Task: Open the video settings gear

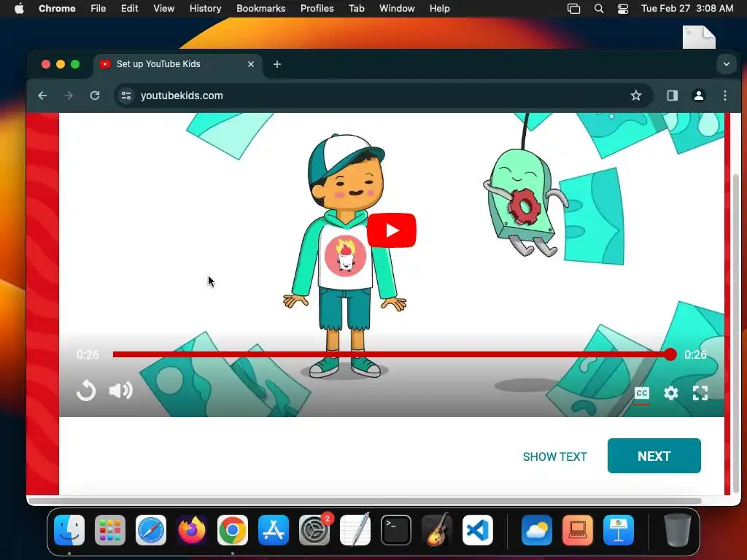Action: [x=671, y=393]
